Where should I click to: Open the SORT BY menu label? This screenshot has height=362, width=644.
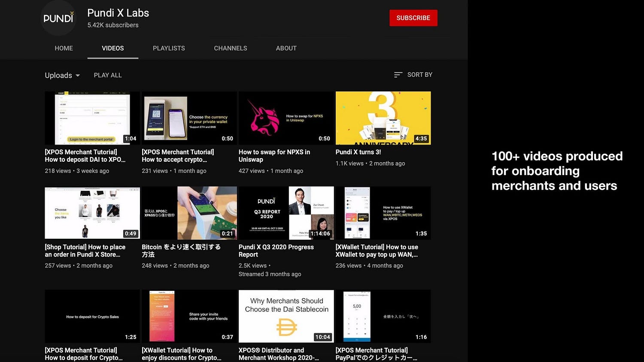[x=420, y=75]
